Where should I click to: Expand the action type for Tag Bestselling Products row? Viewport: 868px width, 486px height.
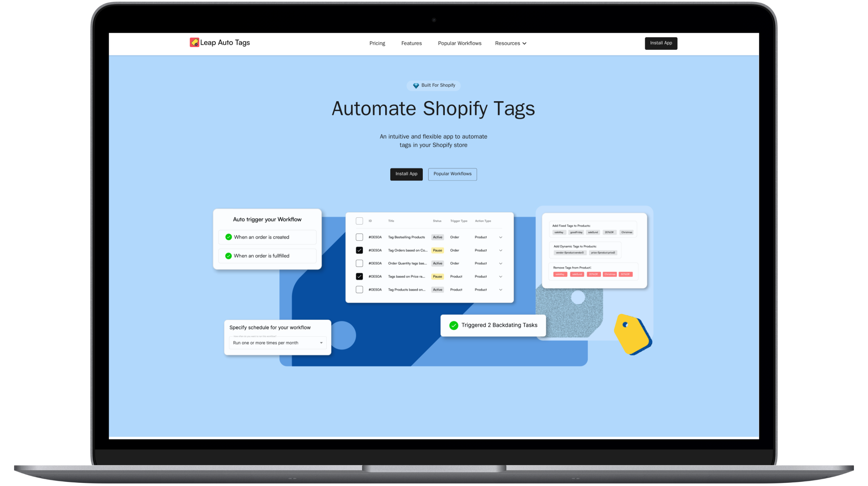point(501,237)
